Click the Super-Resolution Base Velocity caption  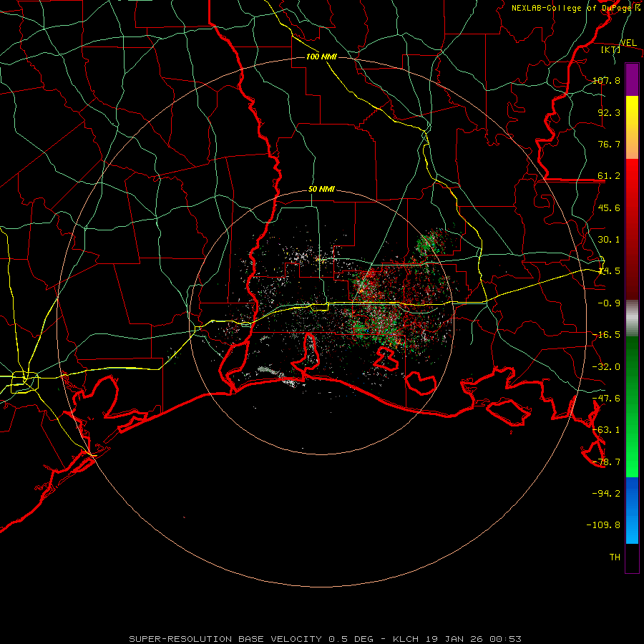point(326,639)
